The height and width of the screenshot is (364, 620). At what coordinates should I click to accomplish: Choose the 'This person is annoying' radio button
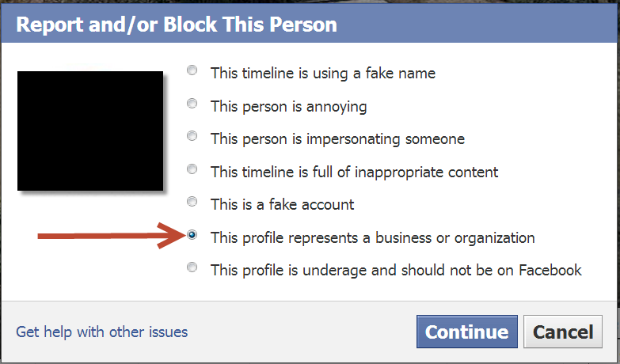point(192,104)
